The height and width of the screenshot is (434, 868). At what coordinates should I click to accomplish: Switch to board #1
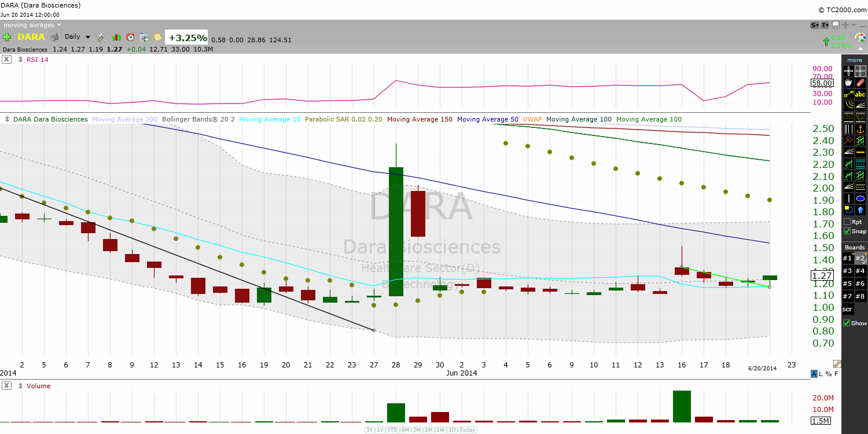tap(848, 258)
